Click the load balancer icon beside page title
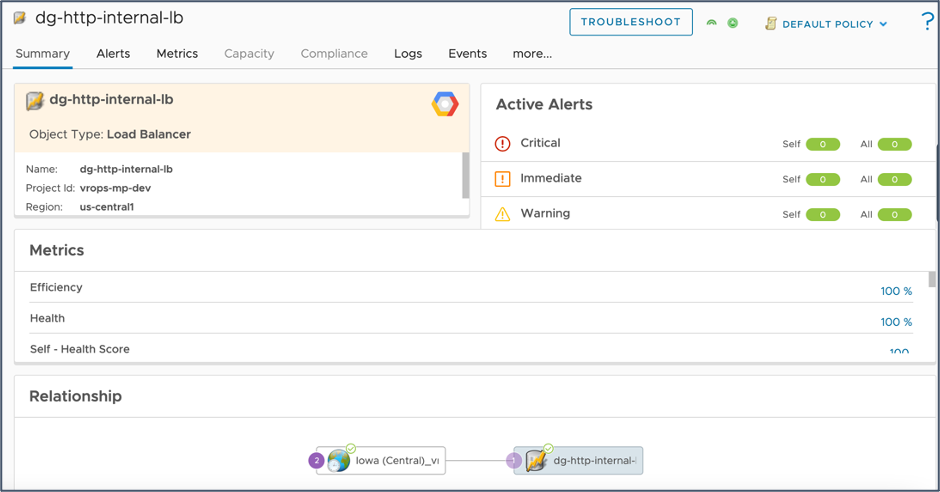The height and width of the screenshot is (492, 940). pyautogui.click(x=19, y=19)
